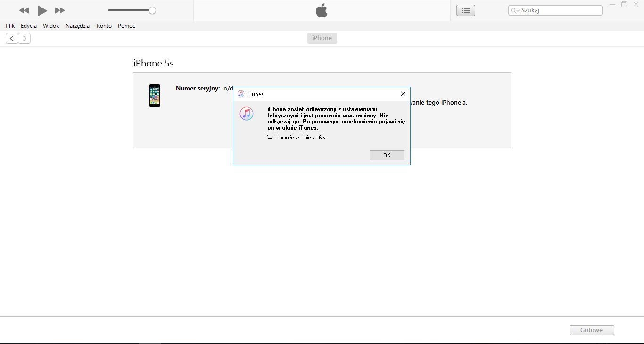Go forward with the right arrow button

point(25,39)
